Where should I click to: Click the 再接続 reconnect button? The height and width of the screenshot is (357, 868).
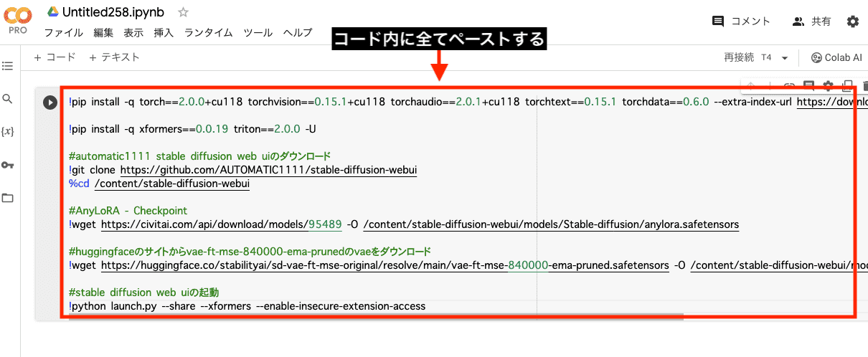[739, 57]
